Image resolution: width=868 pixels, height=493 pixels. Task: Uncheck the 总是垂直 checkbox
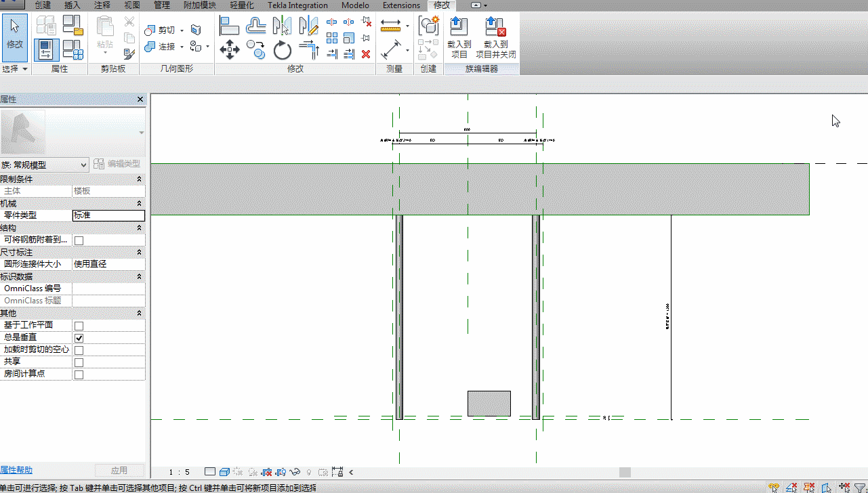[79, 338]
